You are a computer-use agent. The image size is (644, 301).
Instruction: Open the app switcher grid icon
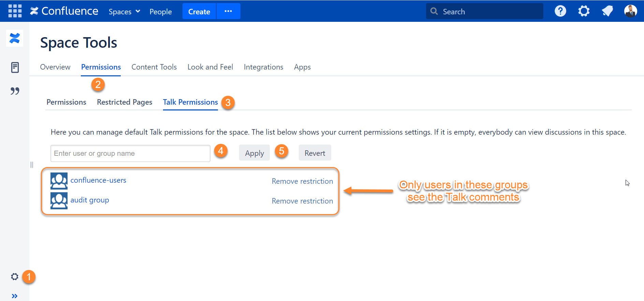(x=15, y=11)
